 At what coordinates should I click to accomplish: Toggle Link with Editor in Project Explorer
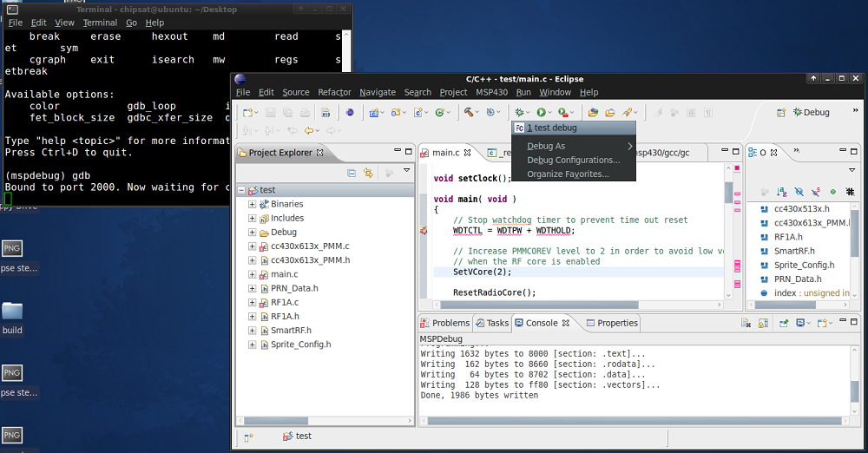[368, 174]
